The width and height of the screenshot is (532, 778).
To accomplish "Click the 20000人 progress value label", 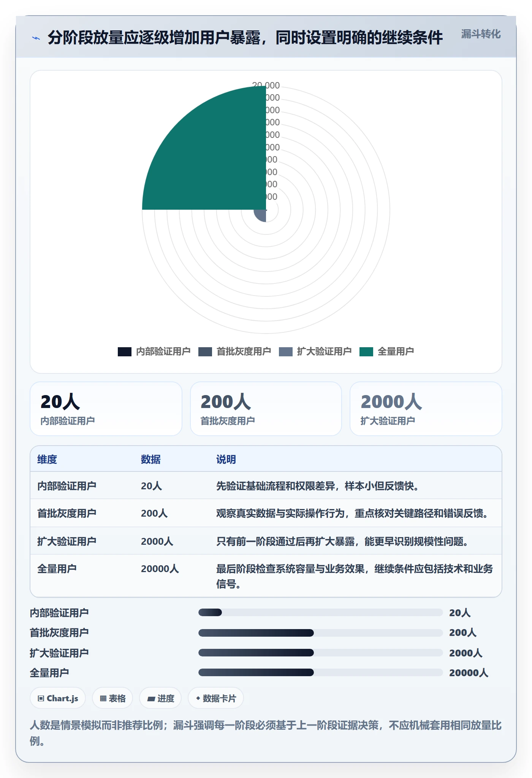I will [x=469, y=673].
